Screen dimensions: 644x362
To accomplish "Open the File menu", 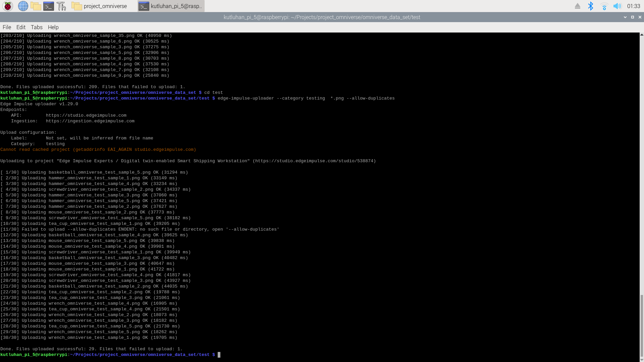I will 7,27.
